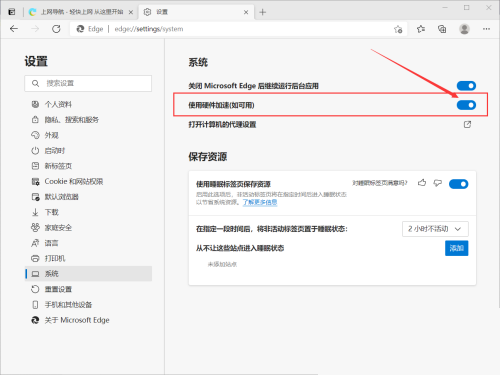Toggle background apps after closing Edge switch
Viewport: 500px width, 375px height.
[x=466, y=86]
